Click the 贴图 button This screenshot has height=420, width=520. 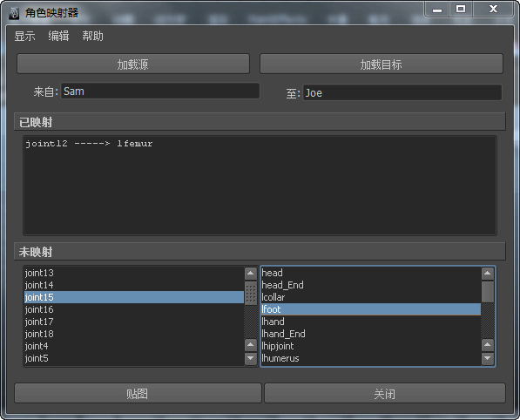coord(138,394)
